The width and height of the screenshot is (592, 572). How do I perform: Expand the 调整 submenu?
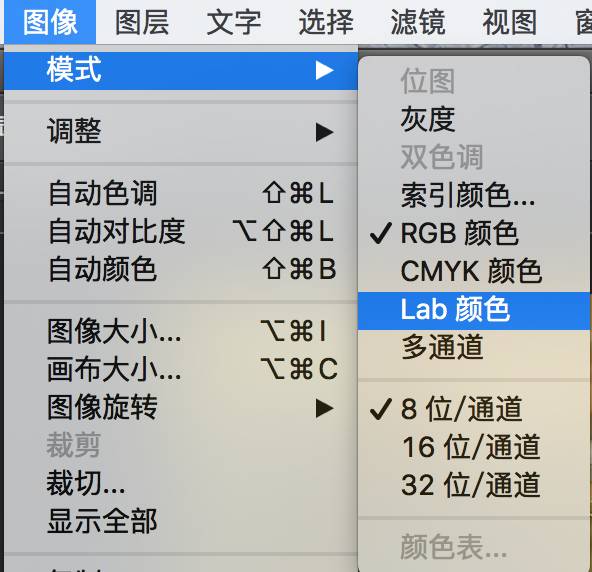tap(181, 132)
